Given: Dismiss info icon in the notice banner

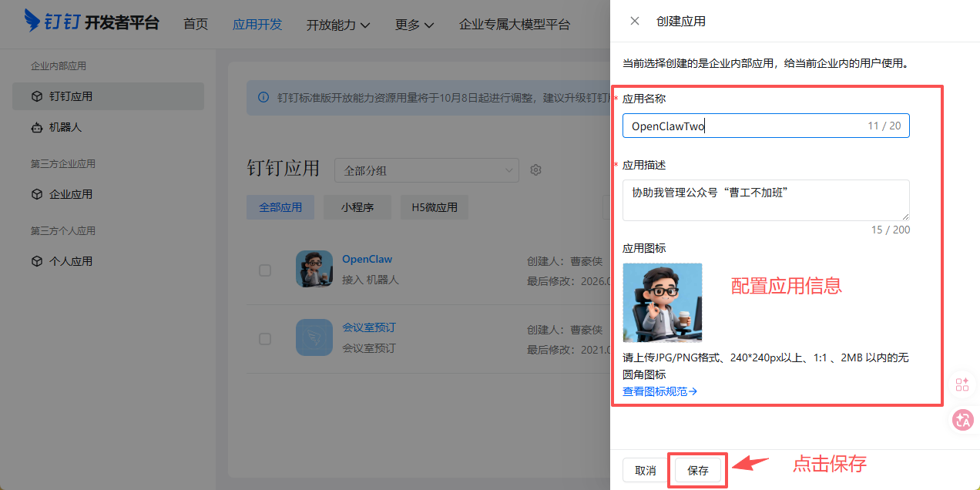Looking at the screenshot, I should pos(263,98).
